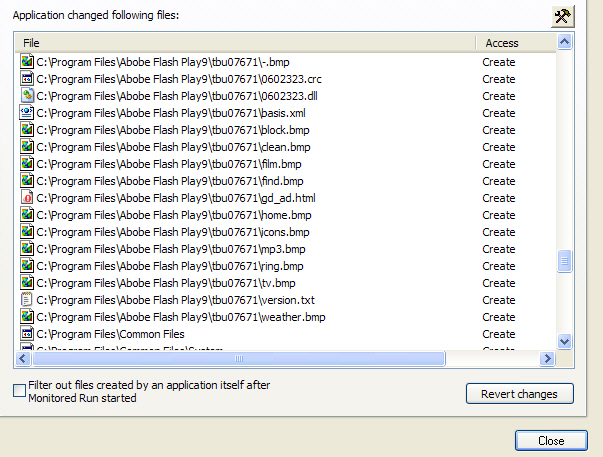Click the 0602323.dll file icon
Viewport: 603px width, 457px height.
[28, 96]
